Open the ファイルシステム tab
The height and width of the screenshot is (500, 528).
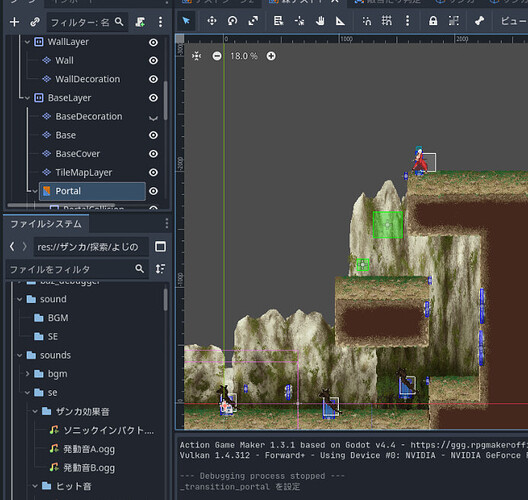pos(46,224)
